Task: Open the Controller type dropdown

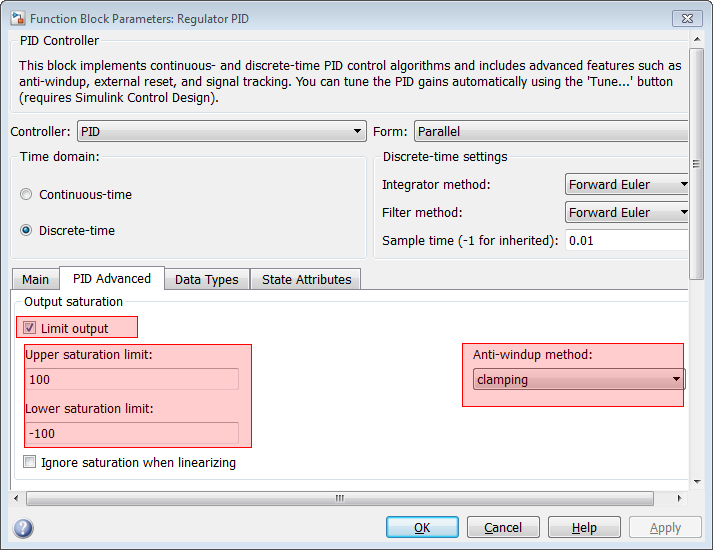Action: 221,131
